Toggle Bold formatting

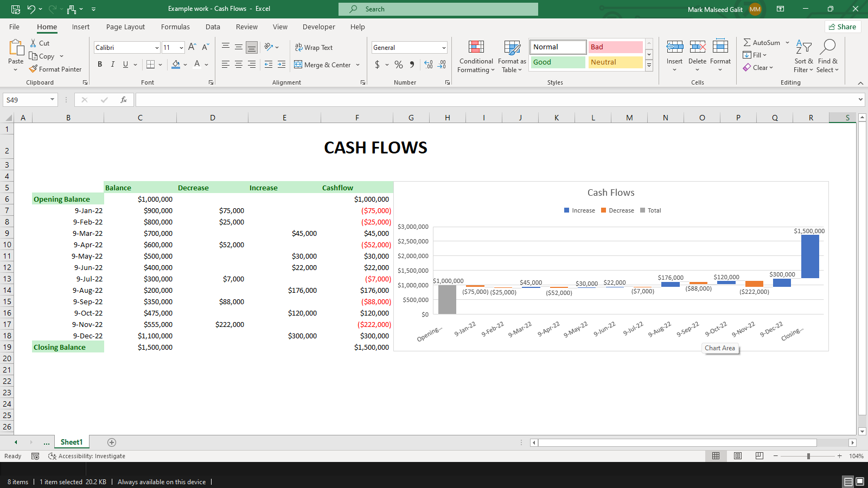point(100,65)
